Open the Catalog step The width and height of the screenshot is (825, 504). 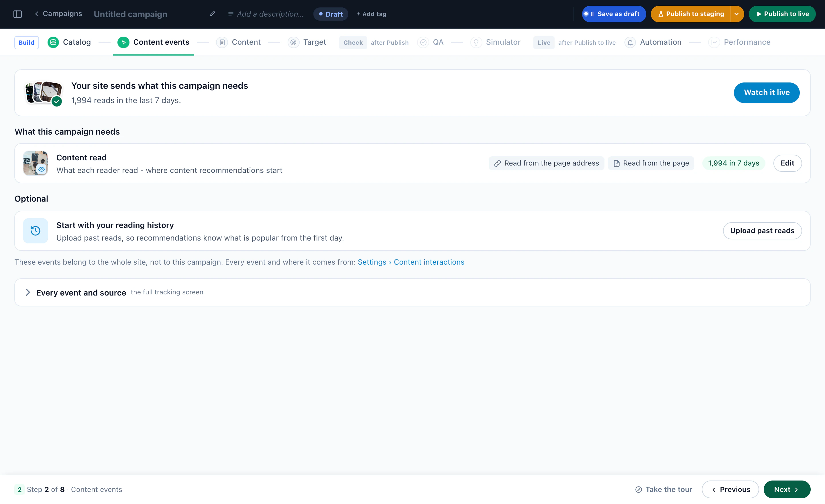(69, 42)
